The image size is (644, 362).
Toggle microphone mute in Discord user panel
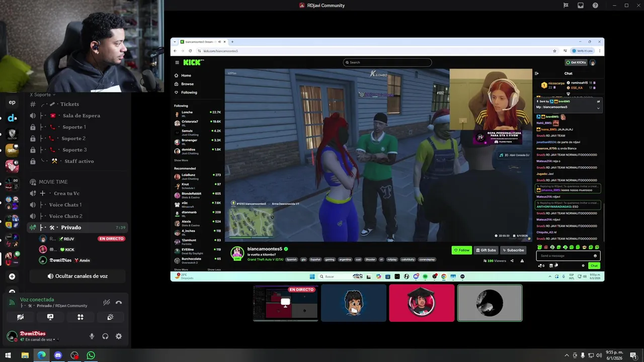click(x=92, y=336)
